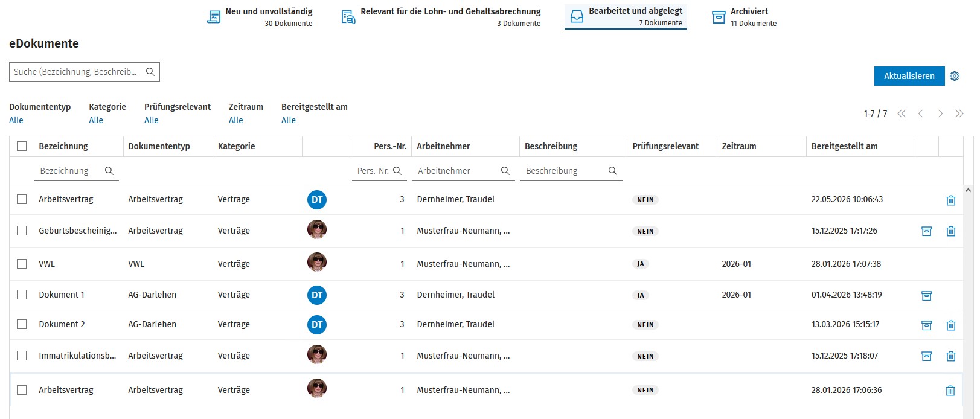Sort by the Bezeichnung column header
980x419 pixels.
[x=63, y=146]
